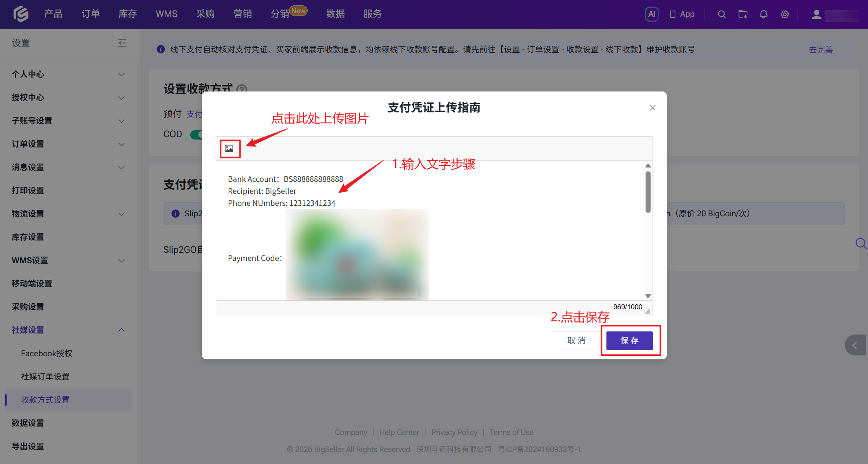Open the 库存 menu
This screenshot has width=868, height=464.
(128, 14)
